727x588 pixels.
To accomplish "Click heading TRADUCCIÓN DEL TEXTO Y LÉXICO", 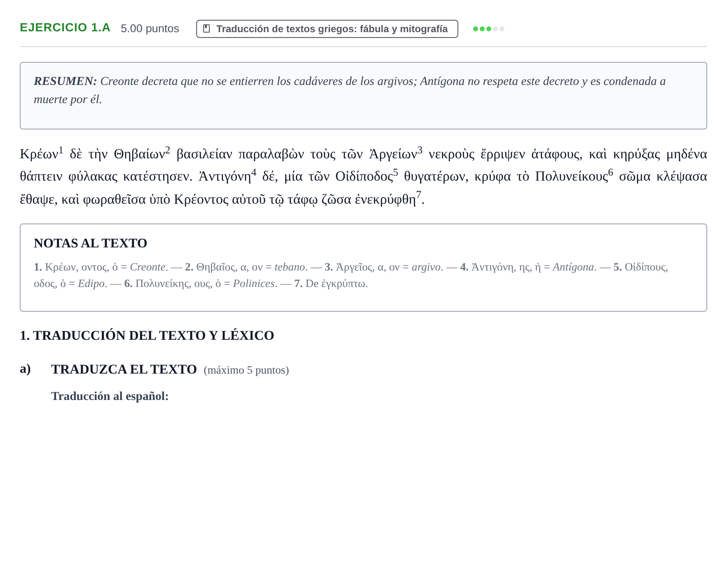I will coord(147,335).
